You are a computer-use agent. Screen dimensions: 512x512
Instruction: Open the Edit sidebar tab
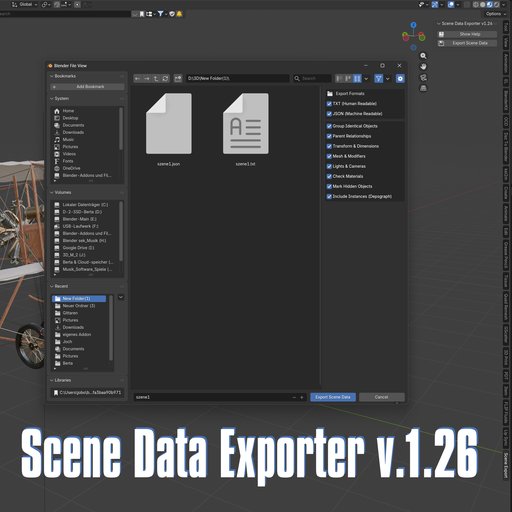point(506,231)
